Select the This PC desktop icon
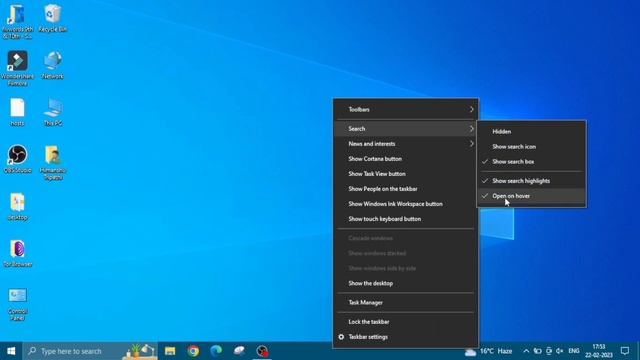This screenshot has height=360, width=640. click(x=53, y=112)
